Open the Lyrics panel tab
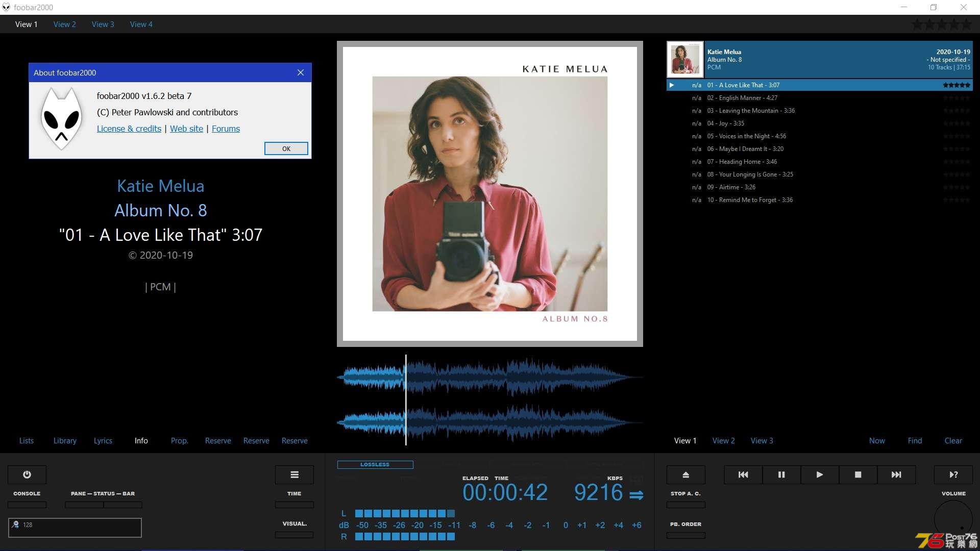Image resolution: width=980 pixels, height=551 pixels. click(x=103, y=440)
